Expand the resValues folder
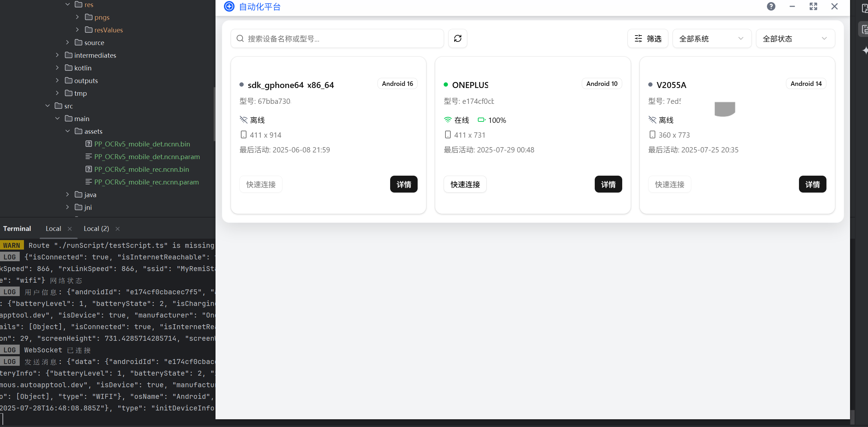 click(77, 30)
